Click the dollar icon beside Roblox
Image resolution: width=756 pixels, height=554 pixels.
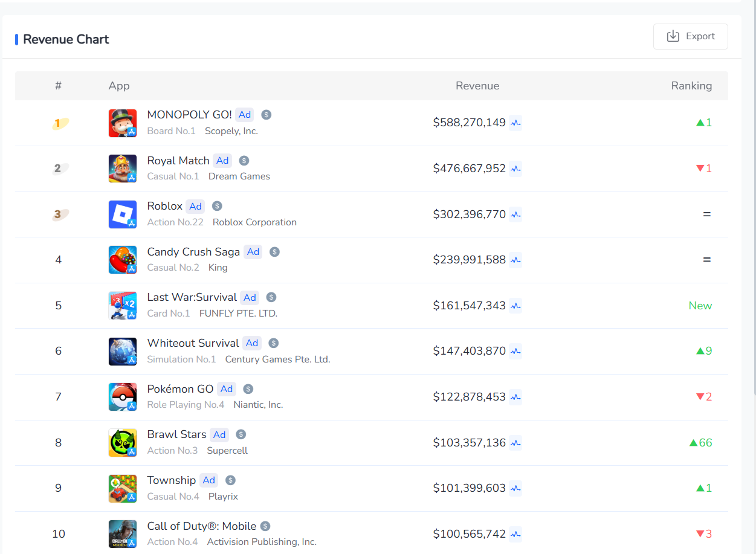tap(217, 206)
